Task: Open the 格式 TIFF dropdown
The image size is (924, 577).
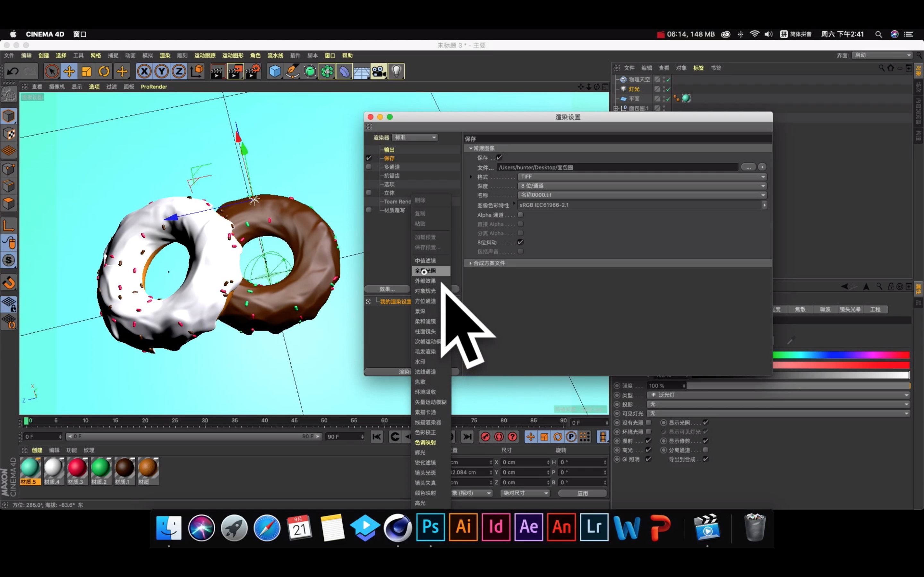Action: click(x=641, y=177)
